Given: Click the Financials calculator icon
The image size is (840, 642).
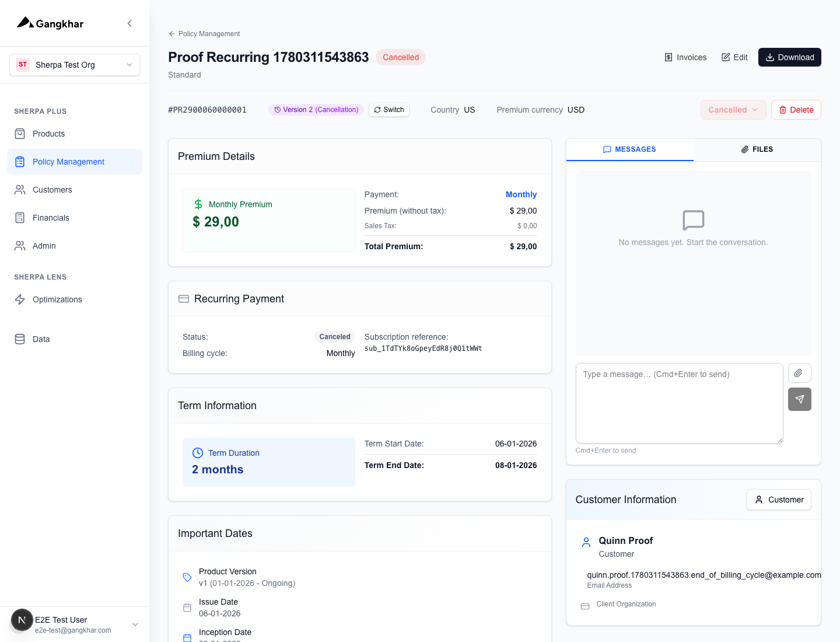Looking at the screenshot, I should (x=20, y=218).
